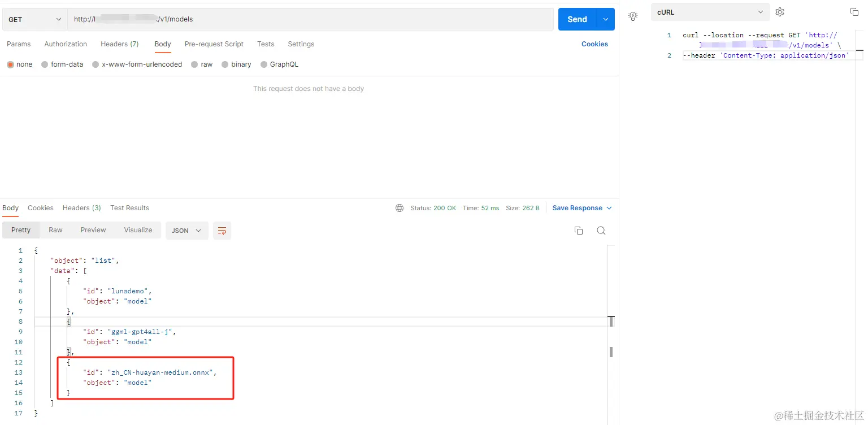Select the Pretty view button
868x425 pixels.
pos(21,230)
